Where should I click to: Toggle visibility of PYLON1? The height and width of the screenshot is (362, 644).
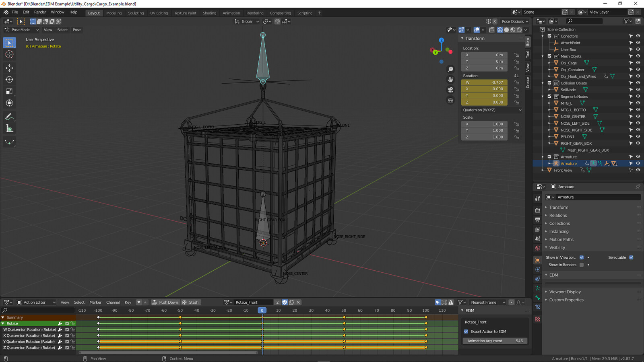[638, 137]
